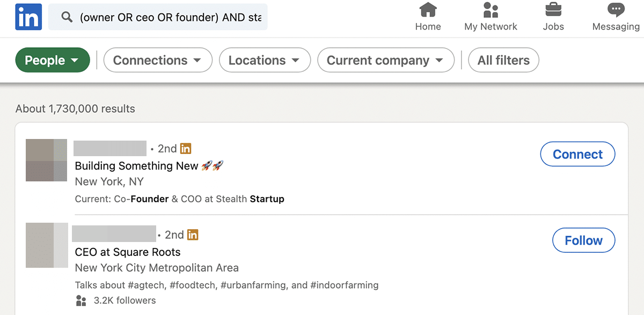
Task: Open the Connections filter dropdown
Action: tap(158, 60)
